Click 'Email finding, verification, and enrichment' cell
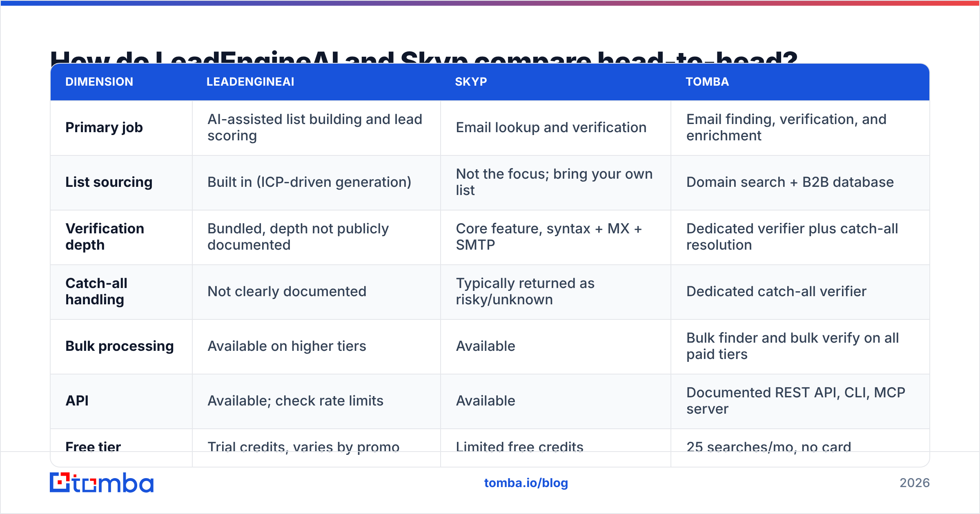The width and height of the screenshot is (980, 514). pyautogui.click(x=786, y=127)
